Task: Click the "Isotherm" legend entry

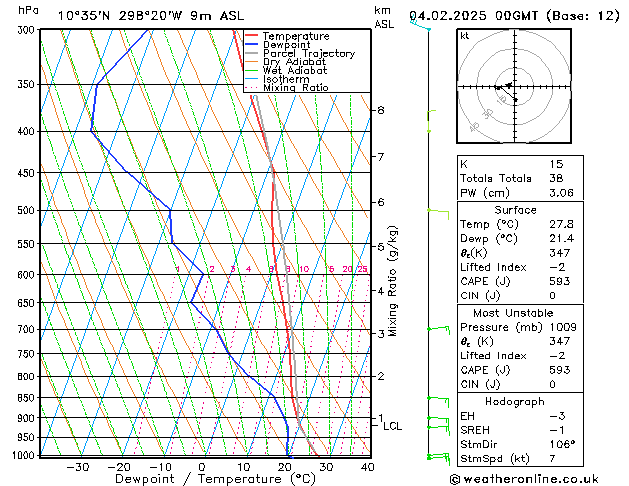Action: 286,79
